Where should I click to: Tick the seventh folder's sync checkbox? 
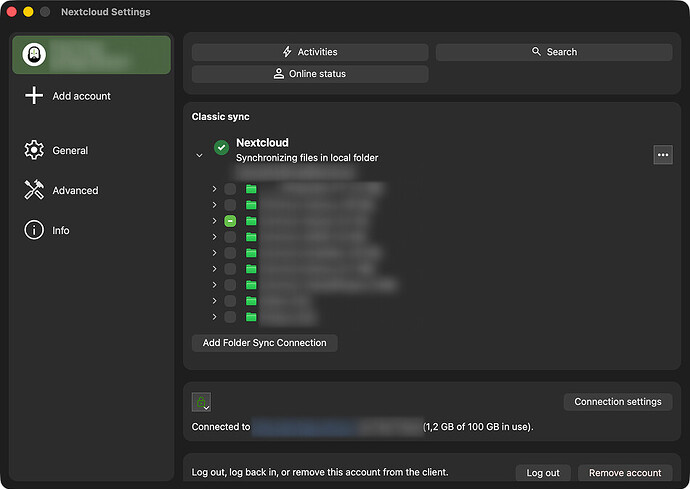230,285
